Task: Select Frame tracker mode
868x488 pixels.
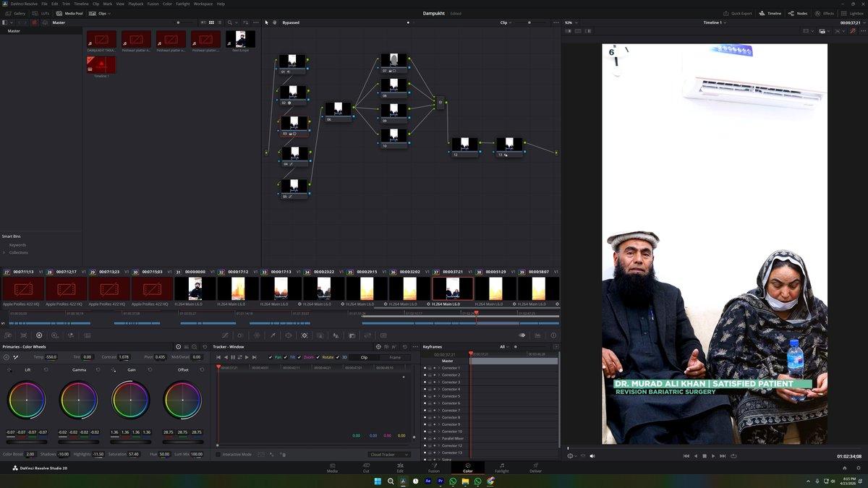Action: [x=395, y=357]
